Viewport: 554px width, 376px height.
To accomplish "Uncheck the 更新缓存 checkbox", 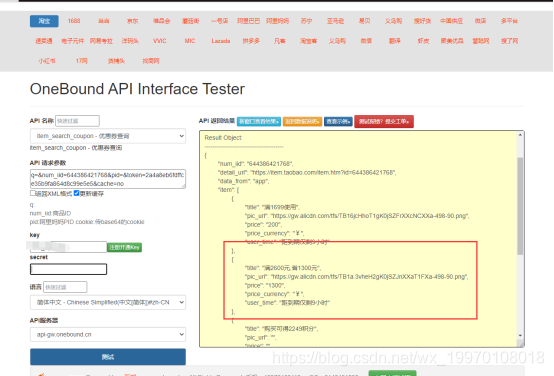I will pyautogui.click(x=76, y=193).
